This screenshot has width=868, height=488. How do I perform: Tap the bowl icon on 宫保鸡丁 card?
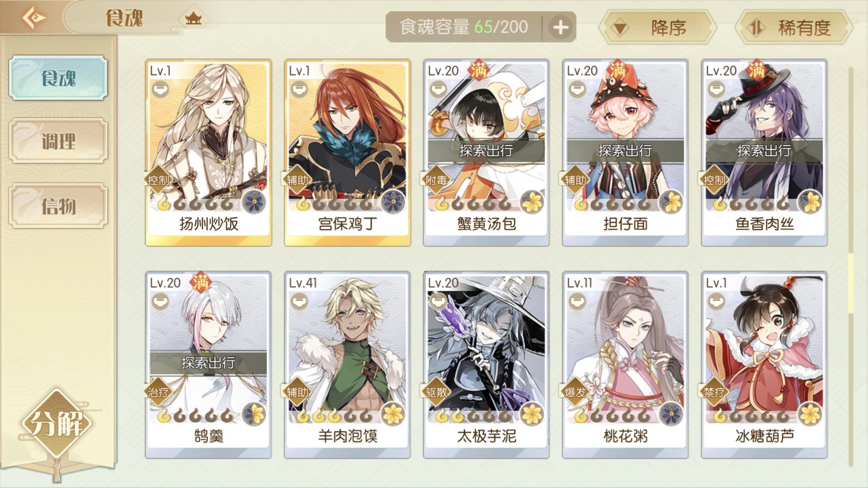[299, 89]
